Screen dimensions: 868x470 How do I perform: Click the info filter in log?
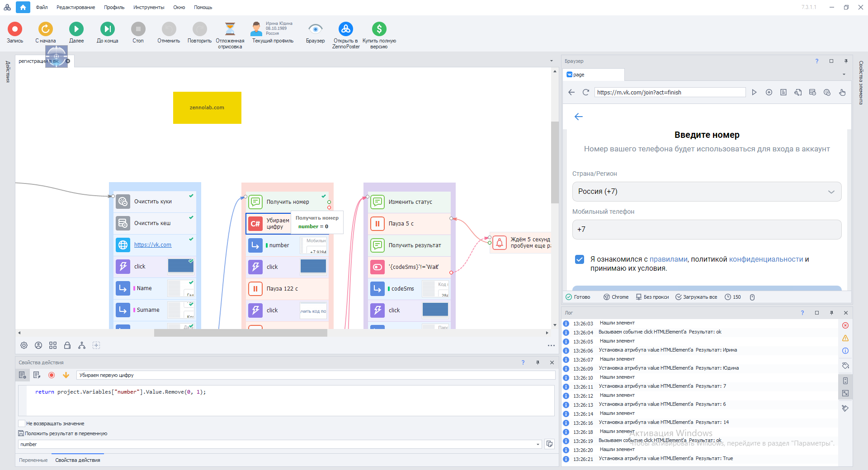coord(845,351)
